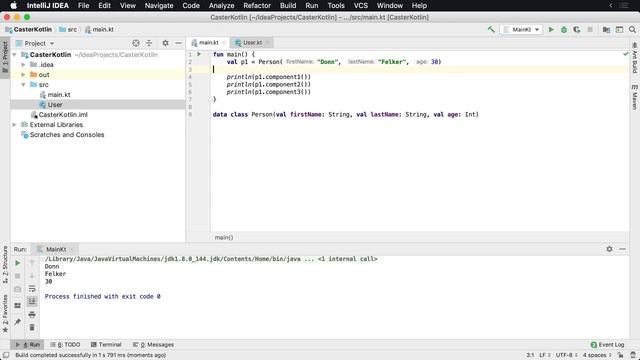Toggle scroll to end in Run console
Screen dimensions: 640x360
point(32,302)
